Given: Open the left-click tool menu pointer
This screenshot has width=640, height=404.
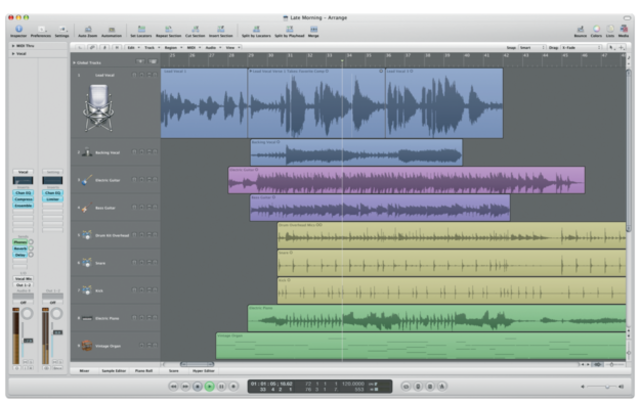Looking at the screenshot, I should 611,48.
